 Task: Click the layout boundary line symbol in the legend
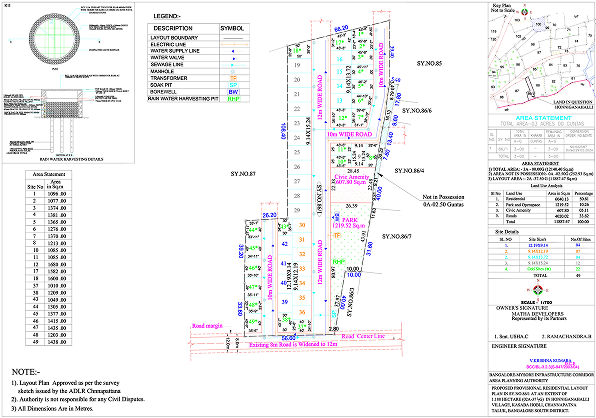click(x=234, y=38)
